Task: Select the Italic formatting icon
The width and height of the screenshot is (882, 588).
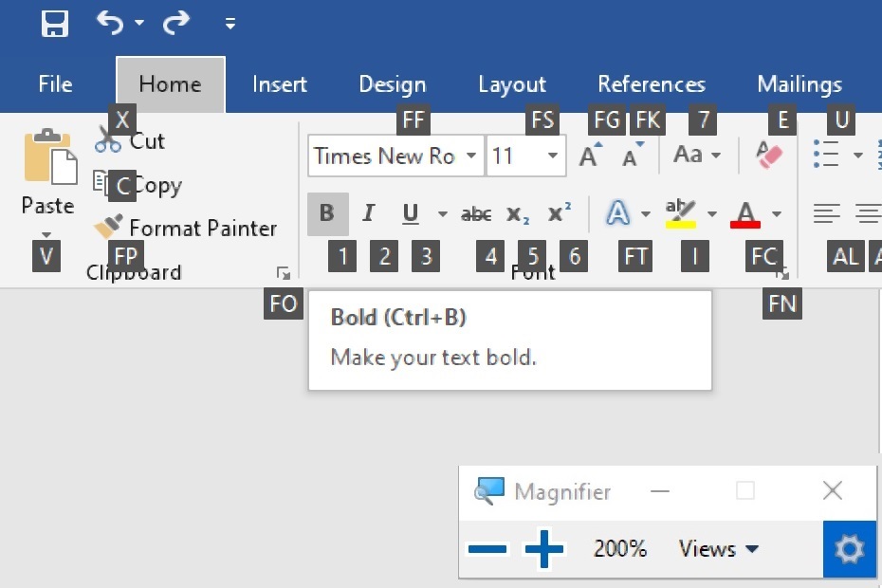Action: pos(368,212)
